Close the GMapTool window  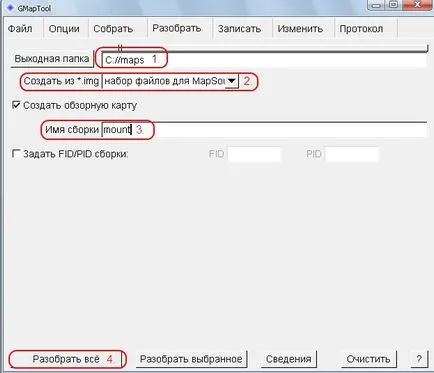[x=418, y=5]
